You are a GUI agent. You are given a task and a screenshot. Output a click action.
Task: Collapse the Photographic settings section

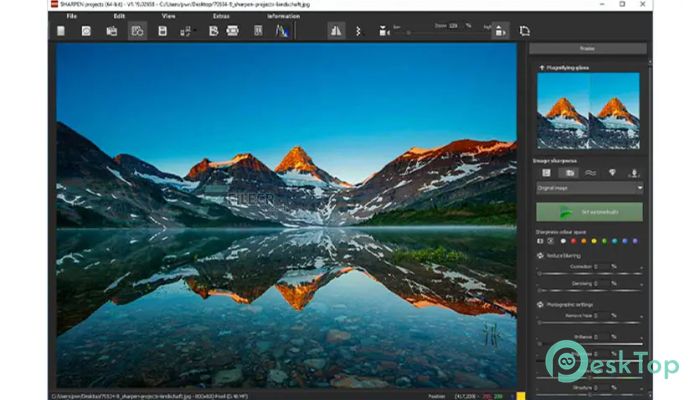541,305
